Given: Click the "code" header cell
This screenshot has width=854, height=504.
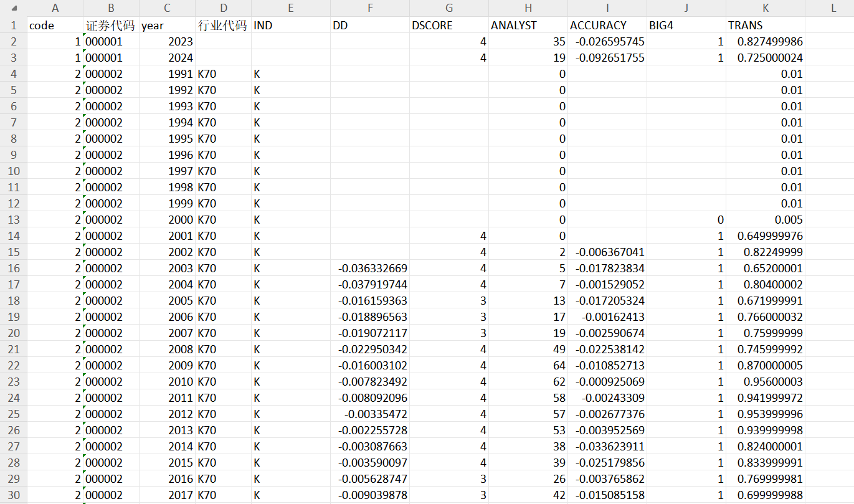Looking at the screenshot, I should 55,26.
